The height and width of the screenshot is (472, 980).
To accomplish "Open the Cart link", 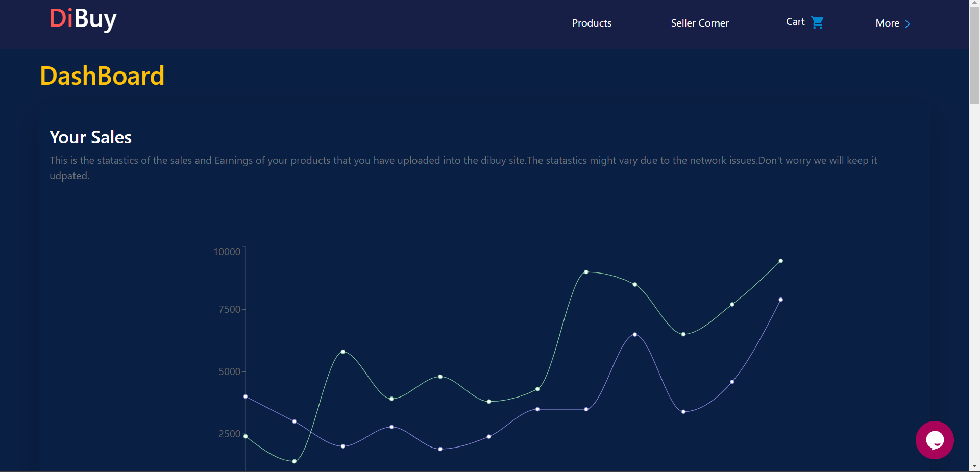I will (x=804, y=22).
